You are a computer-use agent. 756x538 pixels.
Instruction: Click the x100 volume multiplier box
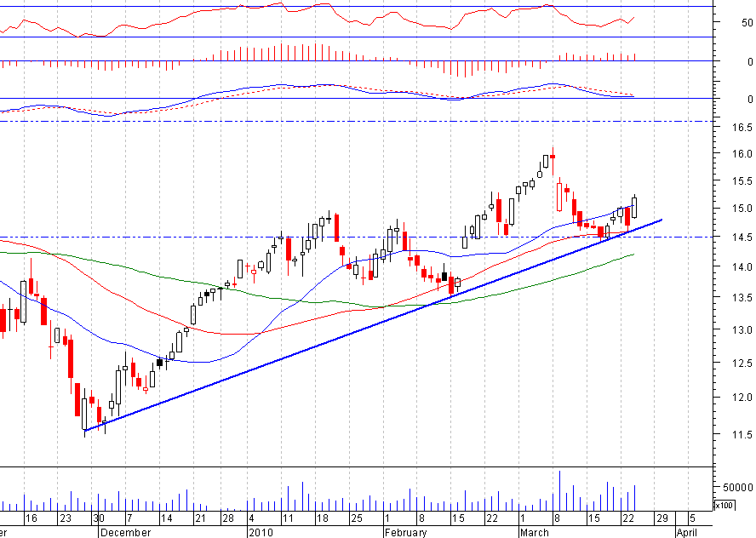[x=723, y=505]
